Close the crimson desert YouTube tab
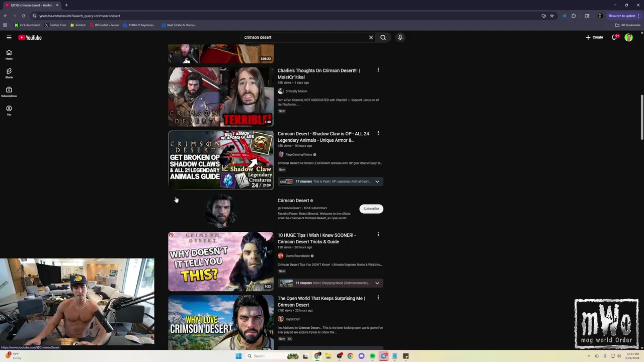The image size is (644, 362). point(57,5)
